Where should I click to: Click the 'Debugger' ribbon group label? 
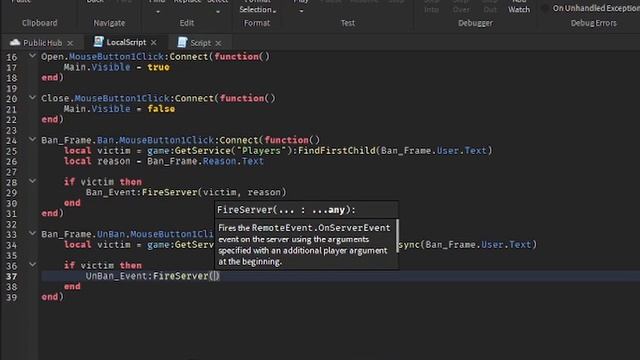475,23
